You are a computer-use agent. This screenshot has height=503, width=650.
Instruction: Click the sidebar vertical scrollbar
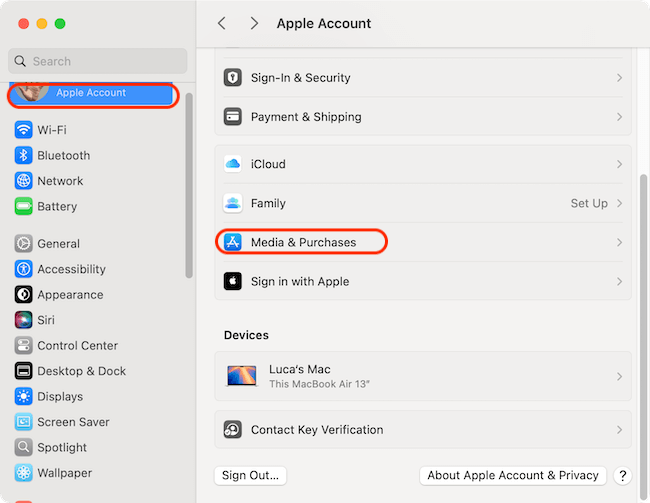click(189, 185)
